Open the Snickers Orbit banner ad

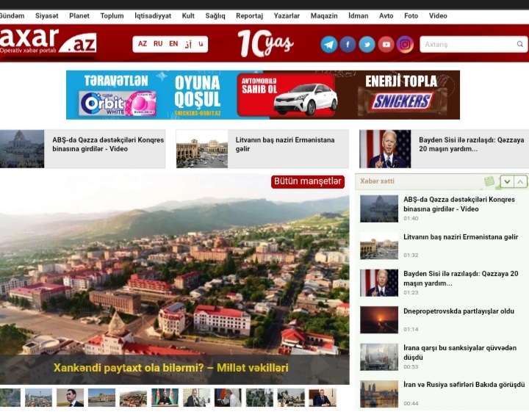coord(262,95)
